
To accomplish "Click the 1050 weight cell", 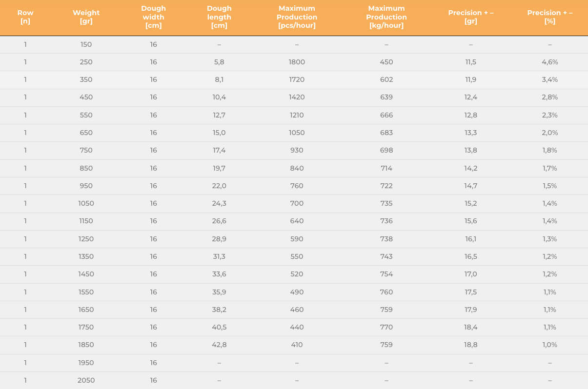I will coord(86,203).
